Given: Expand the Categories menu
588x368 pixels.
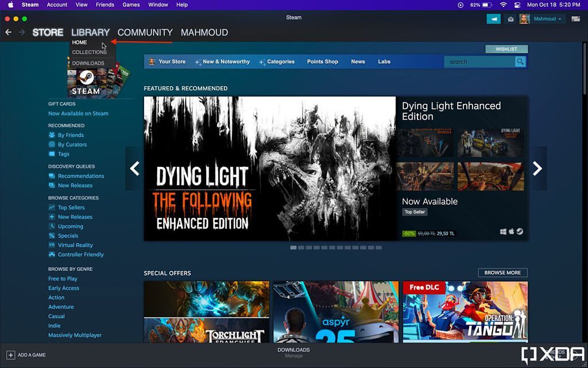Looking at the screenshot, I should pos(277,62).
